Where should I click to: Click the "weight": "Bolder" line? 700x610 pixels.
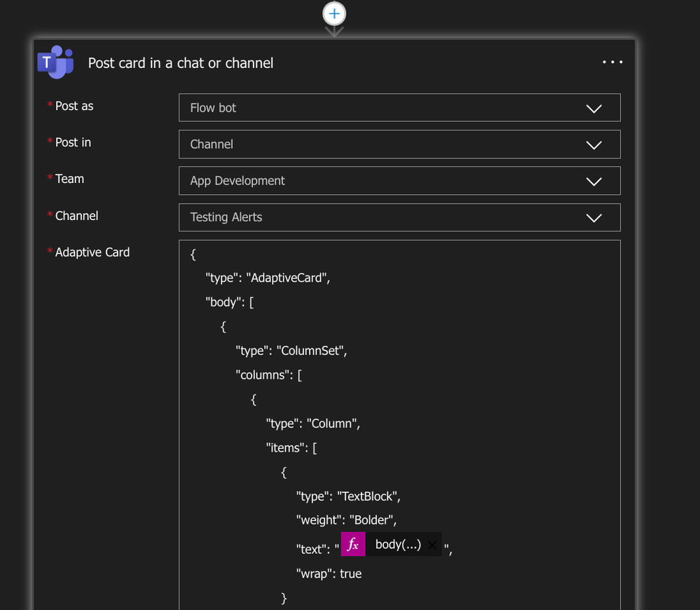tap(346, 520)
